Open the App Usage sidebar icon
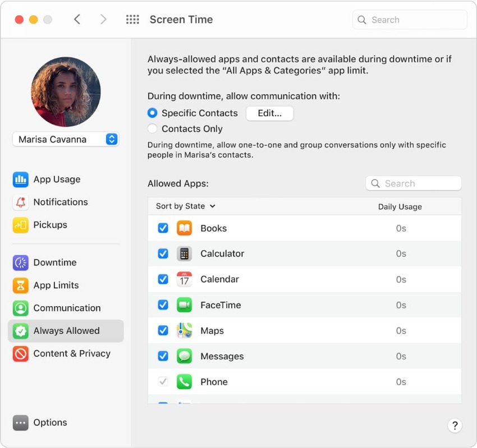477x448 pixels. click(x=21, y=179)
